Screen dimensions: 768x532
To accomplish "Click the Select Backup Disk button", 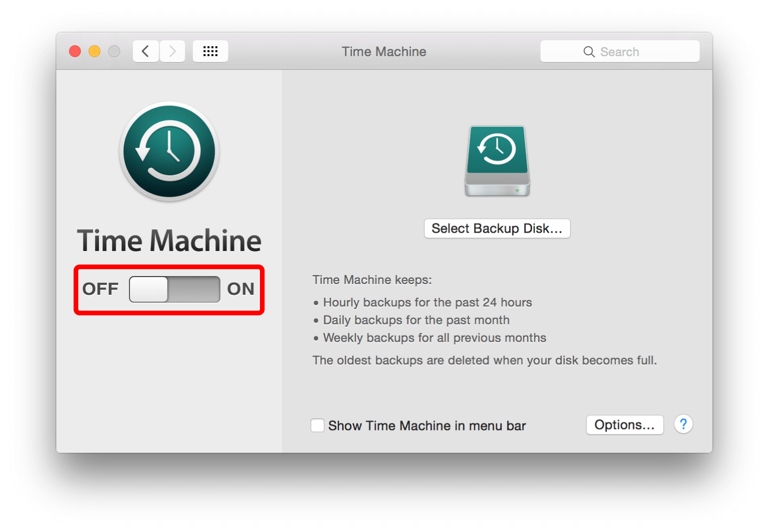I will pos(497,228).
